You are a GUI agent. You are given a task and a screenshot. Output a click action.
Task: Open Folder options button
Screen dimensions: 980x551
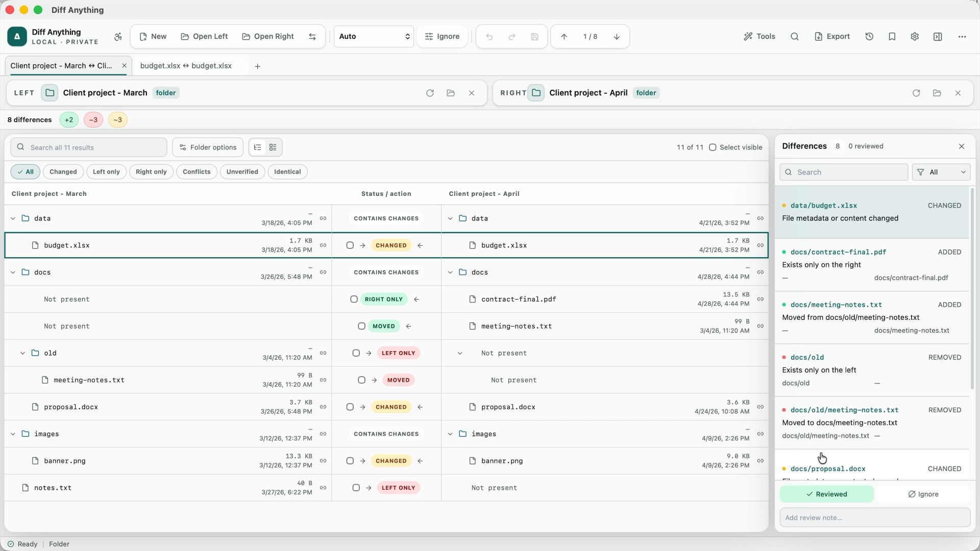[x=208, y=147]
